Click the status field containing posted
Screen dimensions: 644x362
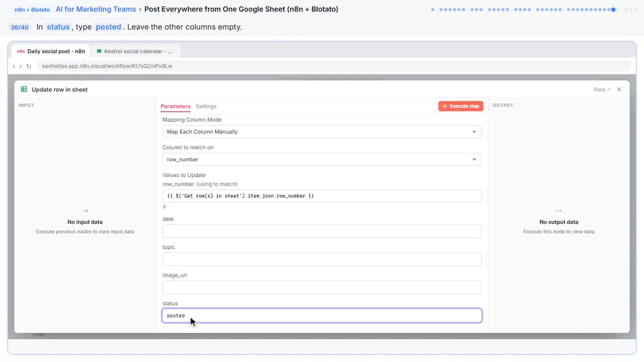click(321, 315)
